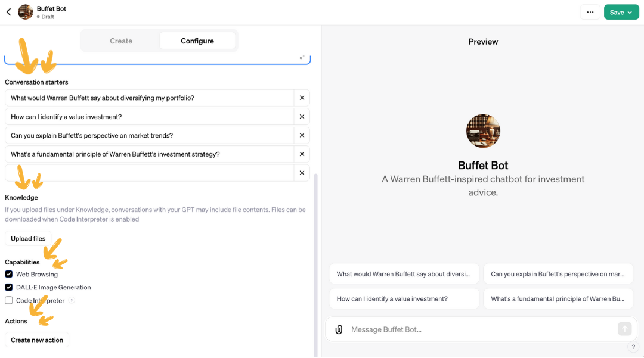The height and width of the screenshot is (358, 644).
Task: Pick the preview starter about fundamental principle
Action: click(x=558, y=299)
